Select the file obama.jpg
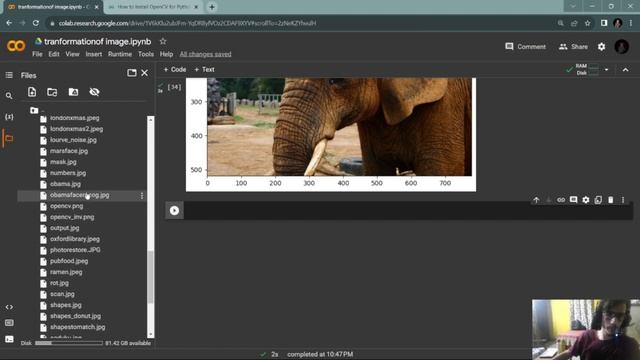Image resolution: width=640 pixels, height=360 pixels. point(65,184)
